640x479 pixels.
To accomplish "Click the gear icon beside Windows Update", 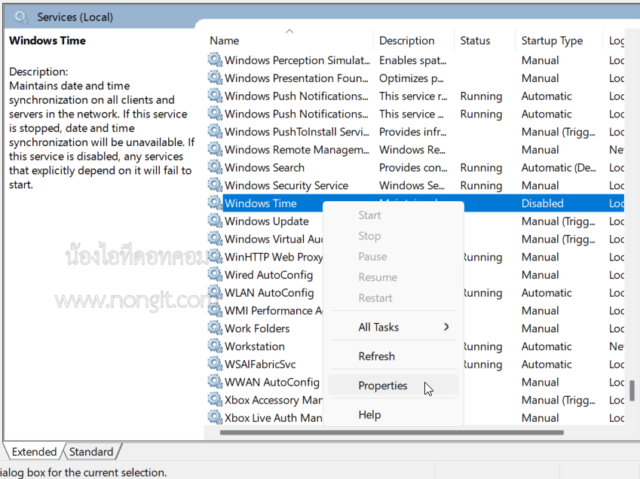I will pyautogui.click(x=215, y=221).
